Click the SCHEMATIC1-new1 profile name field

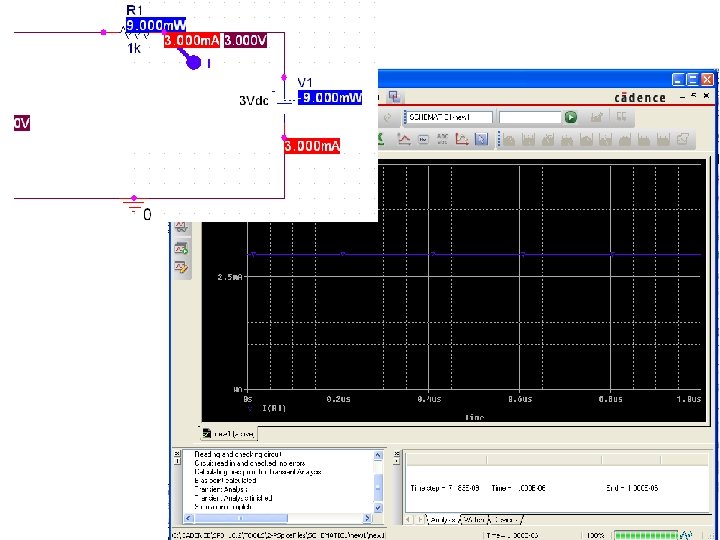click(x=448, y=117)
